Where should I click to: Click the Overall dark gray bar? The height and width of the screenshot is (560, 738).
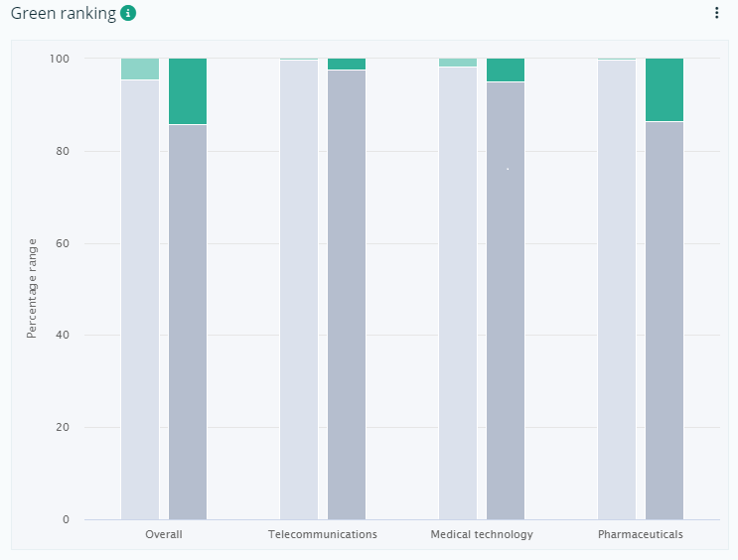[188, 323]
